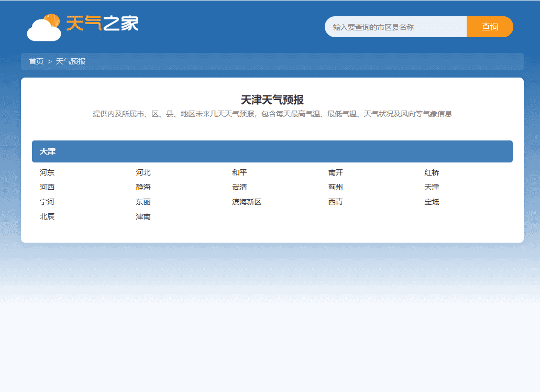Select the 南开 district link
540x392 pixels.
coord(336,172)
